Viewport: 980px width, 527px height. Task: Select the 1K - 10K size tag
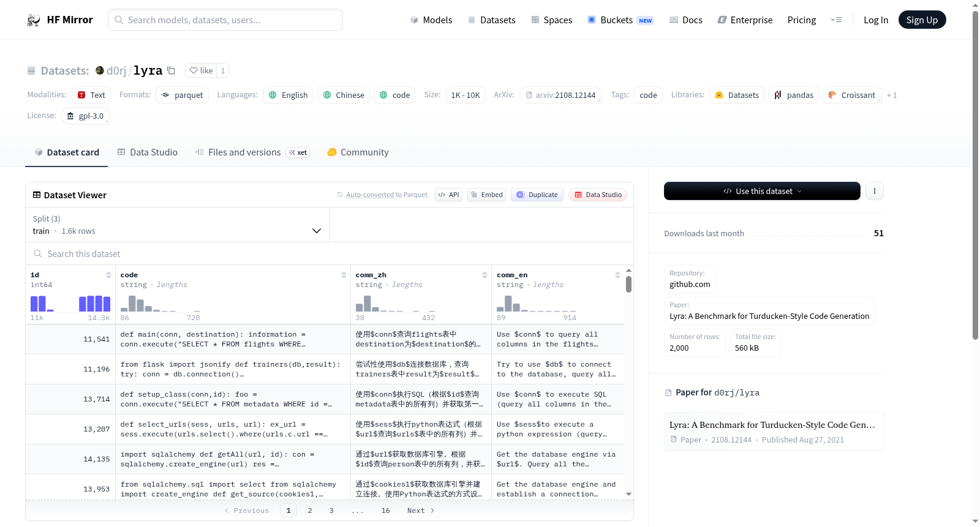(x=466, y=95)
